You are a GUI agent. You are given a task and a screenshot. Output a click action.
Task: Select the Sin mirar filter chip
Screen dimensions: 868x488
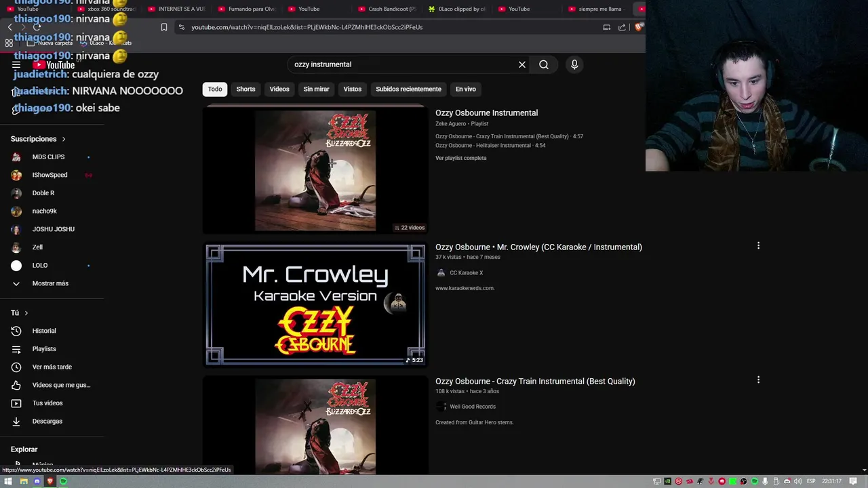tap(316, 89)
